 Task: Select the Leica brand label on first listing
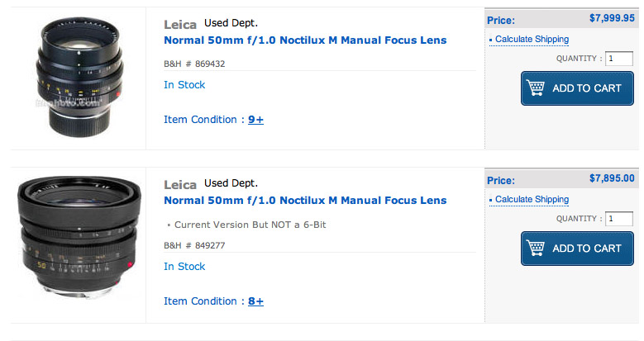180,25
